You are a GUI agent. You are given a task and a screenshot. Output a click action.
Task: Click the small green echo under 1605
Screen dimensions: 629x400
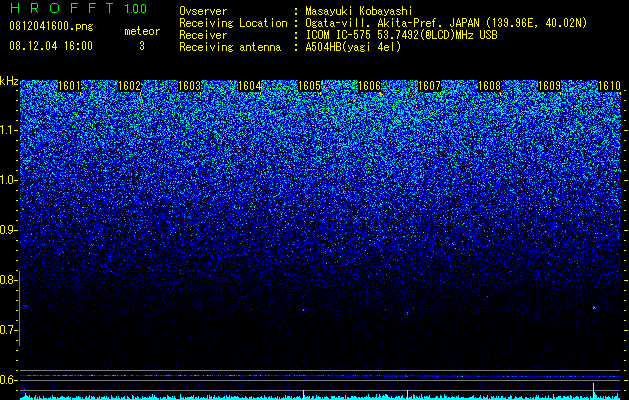point(304,310)
